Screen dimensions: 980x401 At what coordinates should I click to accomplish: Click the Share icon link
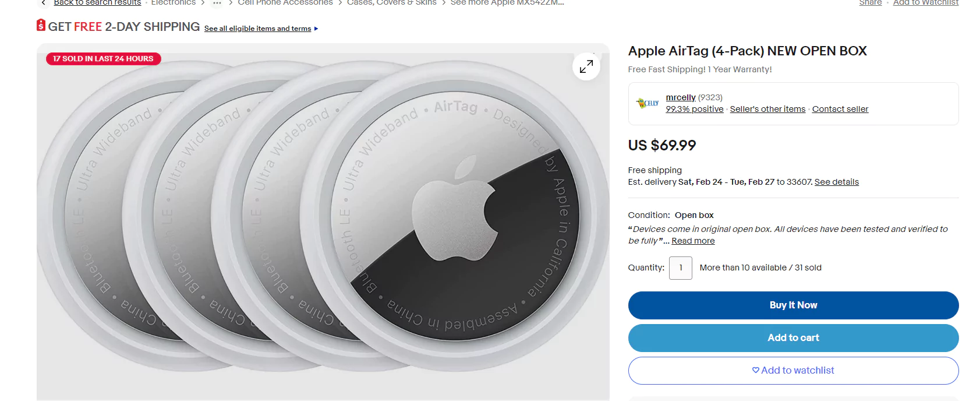coord(870,2)
